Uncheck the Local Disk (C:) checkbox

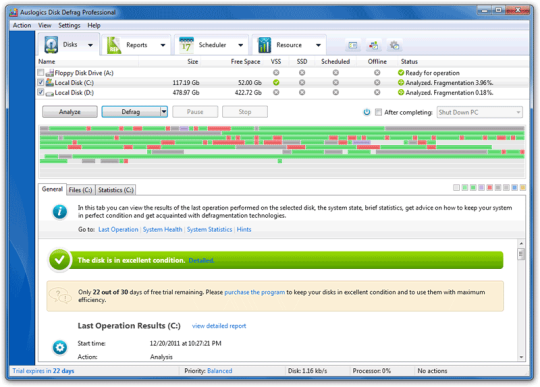click(x=41, y=82)
